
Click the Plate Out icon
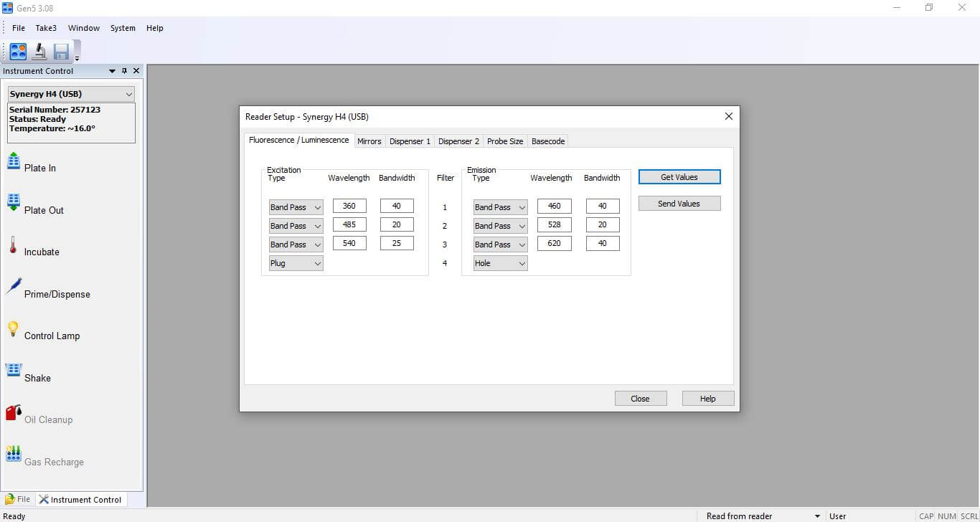pyautogui.click(x=14, y=203)
